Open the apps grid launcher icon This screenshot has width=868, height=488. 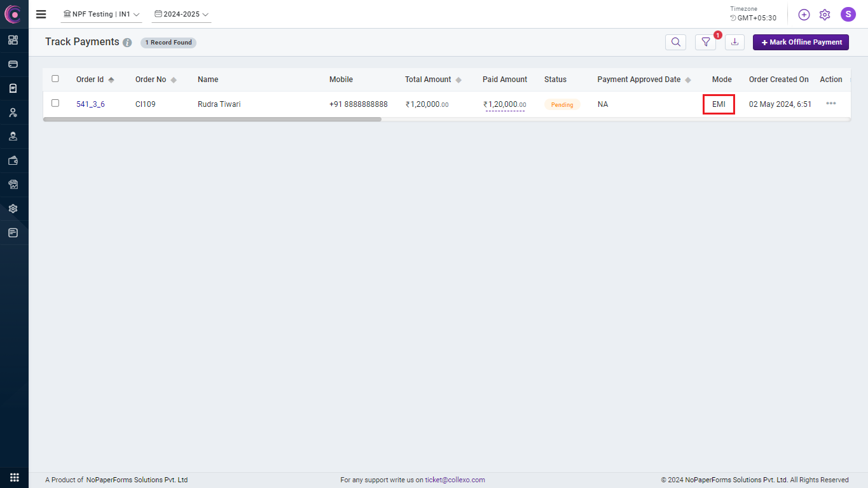tap(14, 477)
